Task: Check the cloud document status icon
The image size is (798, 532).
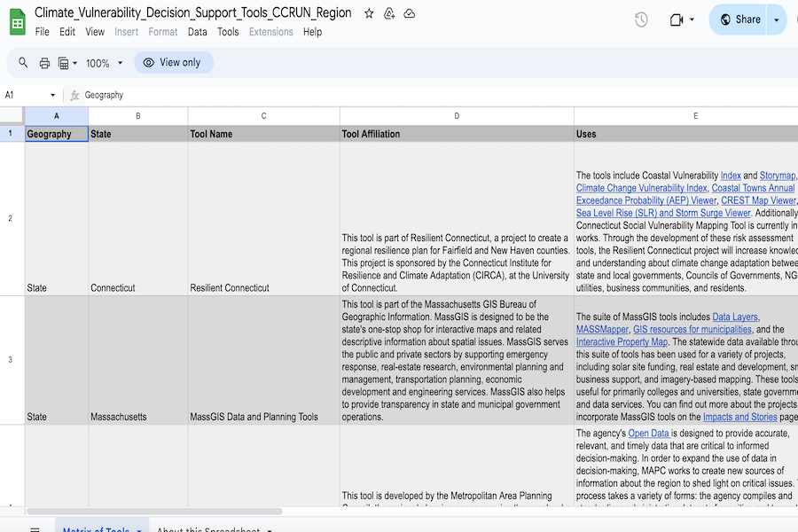Action: point(409,14)
